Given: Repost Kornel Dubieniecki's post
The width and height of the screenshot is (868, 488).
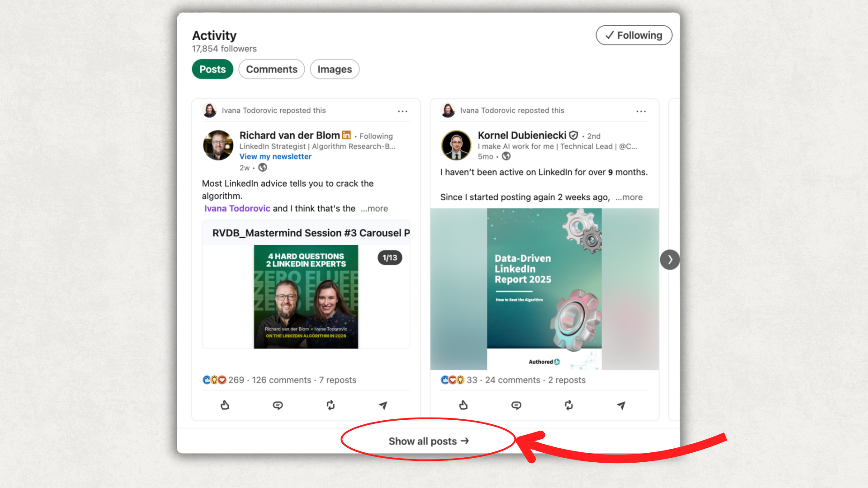Looking at the screenshot, I should [x=569, y=405].
